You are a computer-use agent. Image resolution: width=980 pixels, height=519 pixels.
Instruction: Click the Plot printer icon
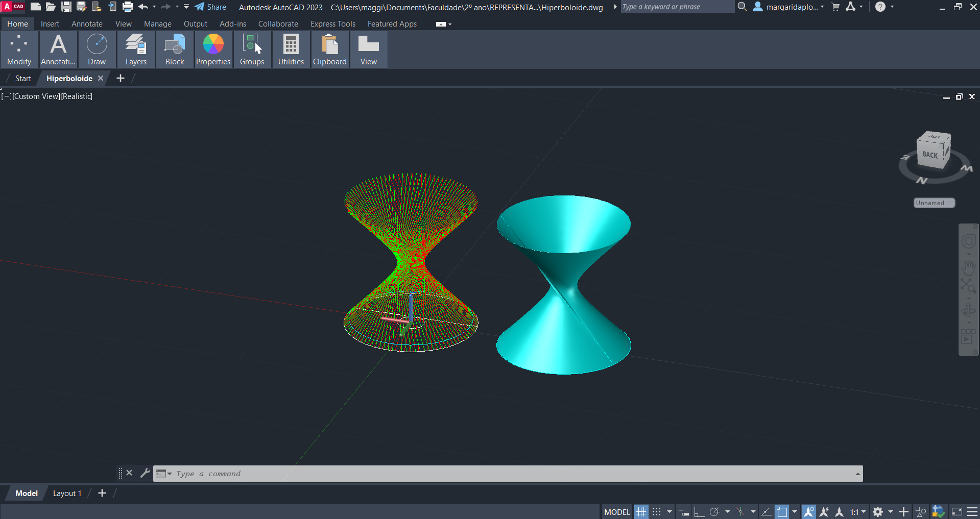coord(128,7)
